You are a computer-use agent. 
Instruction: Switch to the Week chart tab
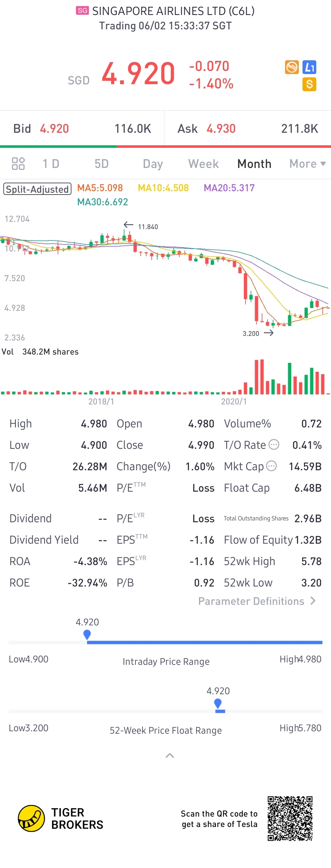click(x=204, y=164)
